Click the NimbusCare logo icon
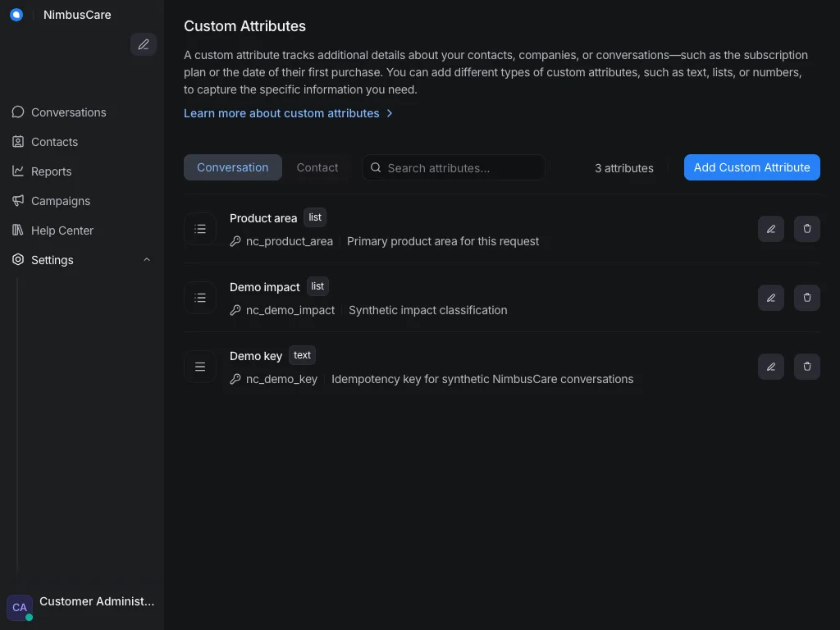Screen dimensions: 840x630 pos(16,15)
